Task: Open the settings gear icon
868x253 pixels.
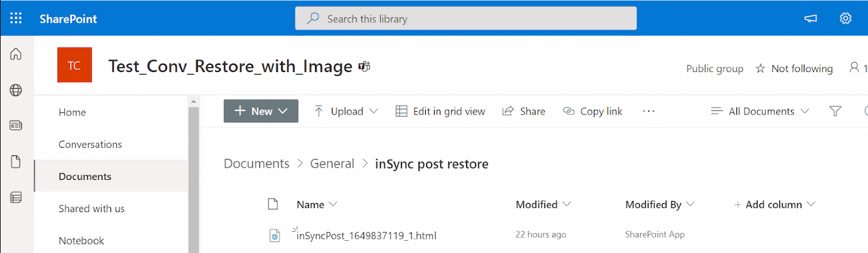Action: (846, 19)
